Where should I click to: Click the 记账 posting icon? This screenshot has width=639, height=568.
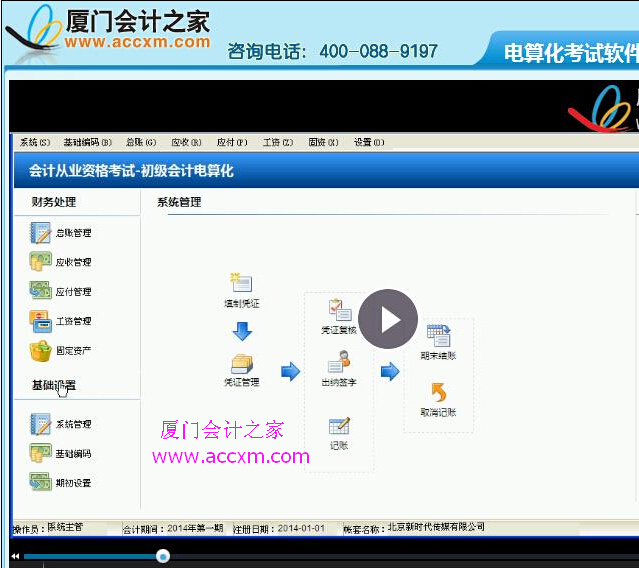tap(339, 426)
